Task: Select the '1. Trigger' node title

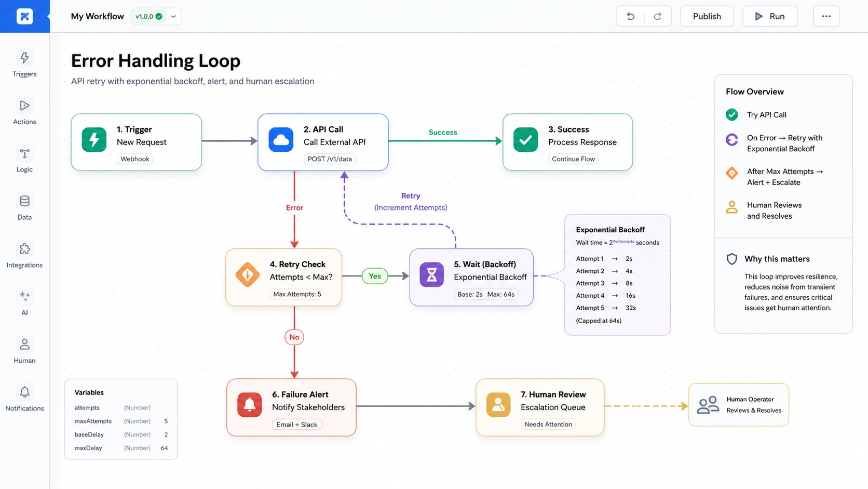Action: click(x=134, y=129)
